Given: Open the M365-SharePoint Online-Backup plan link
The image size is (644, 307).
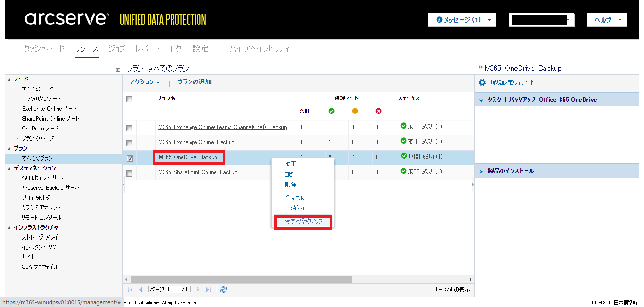Looking at the screenshot, I should click(198, 172).
